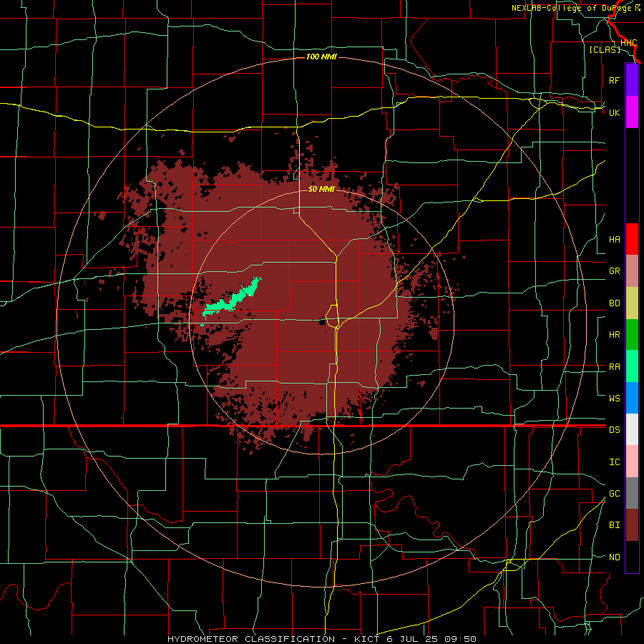Click the HYDROMETEOR CLASSIFICATION title text
Image resolution: width=644 pixels, height=644 pixels.
251,639
